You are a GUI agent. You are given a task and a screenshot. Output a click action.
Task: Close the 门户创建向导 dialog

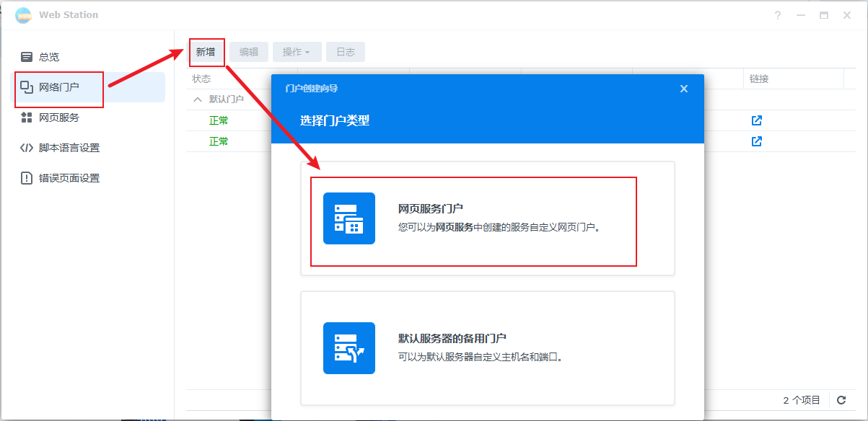(684, 89)
